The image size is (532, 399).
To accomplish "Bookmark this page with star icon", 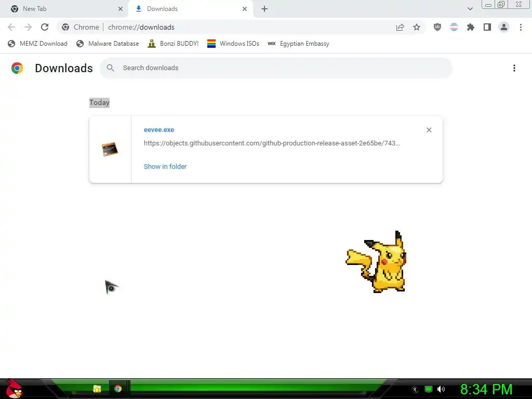I will pos(417,27).
